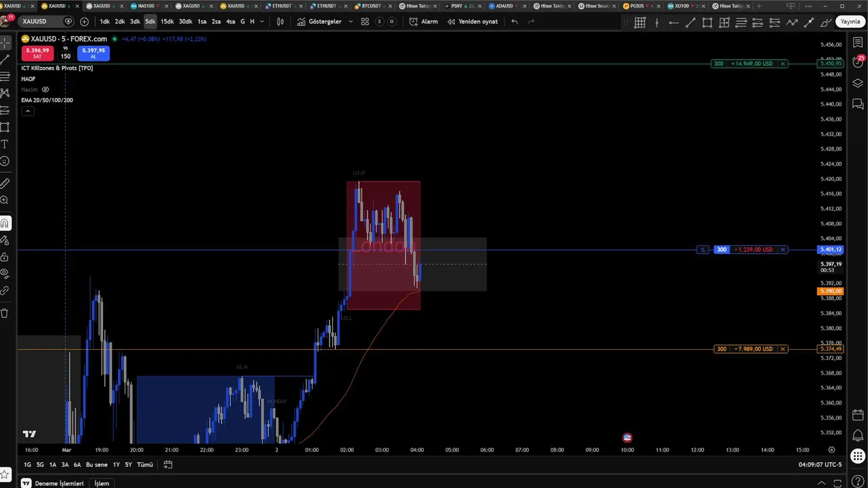Select the G daily timeframe
This screenshot has width=868, height=488.
tap(243, 22)
